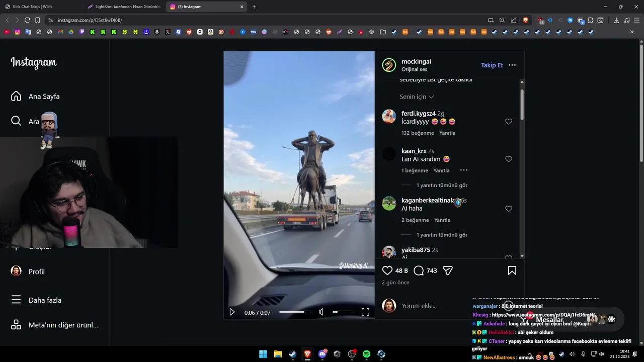
Task: Open browser downloads icon
Action: pos(616,20)
